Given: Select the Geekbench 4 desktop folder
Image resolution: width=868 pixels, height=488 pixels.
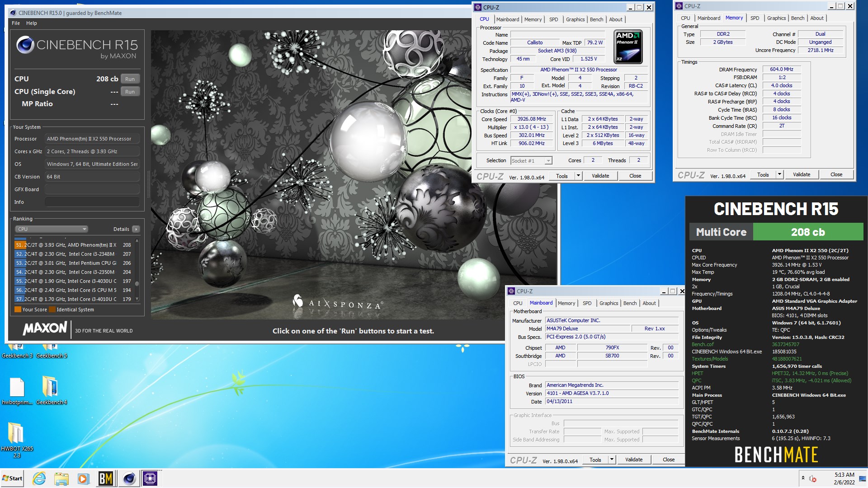Looking at the screenshot, I should coord(51,391).
